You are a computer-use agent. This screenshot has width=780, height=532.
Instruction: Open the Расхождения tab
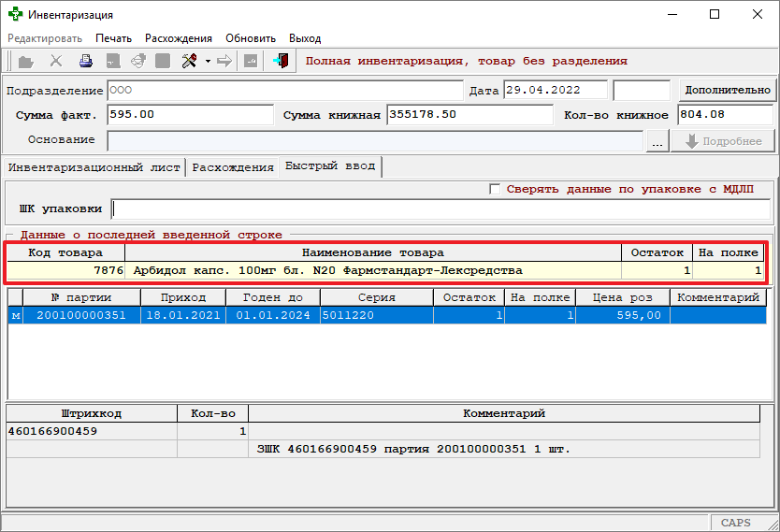coord(232,167)
